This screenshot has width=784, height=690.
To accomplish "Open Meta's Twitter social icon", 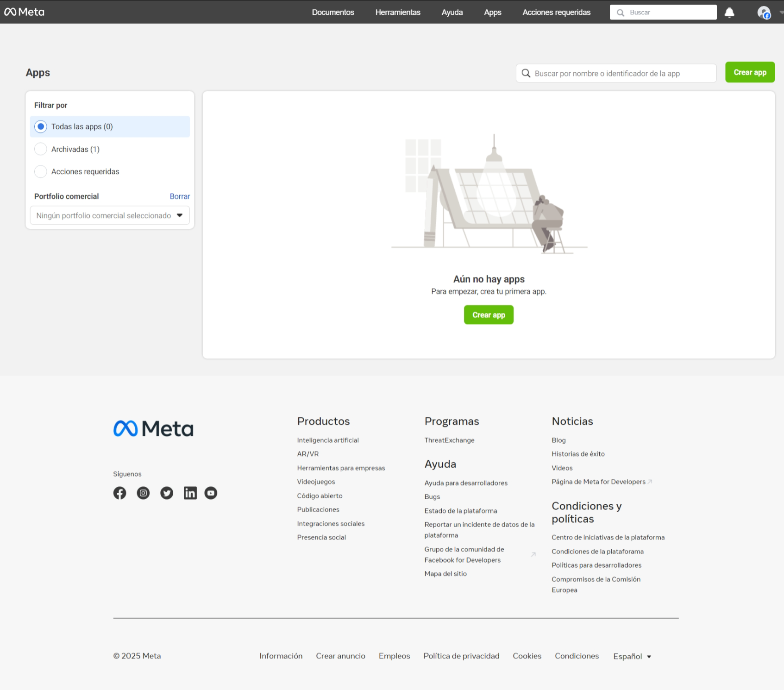I will tap(167, 493).
